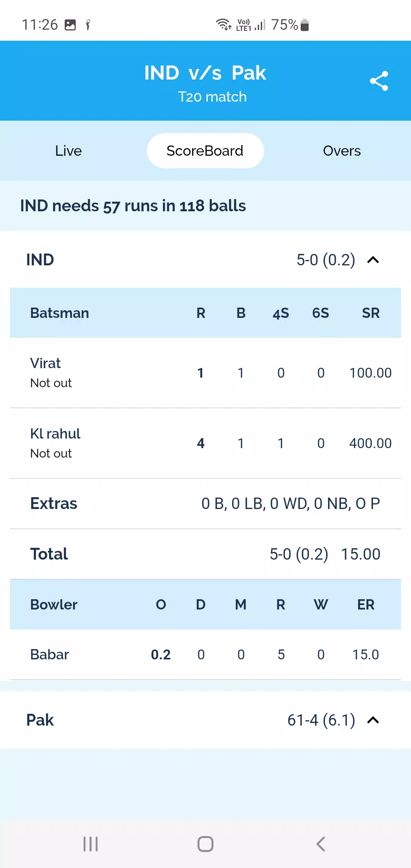Tap bowler Babar row
Image resolution: width=411 pixels, height=868 pixels.
click(x=205, y=654)
